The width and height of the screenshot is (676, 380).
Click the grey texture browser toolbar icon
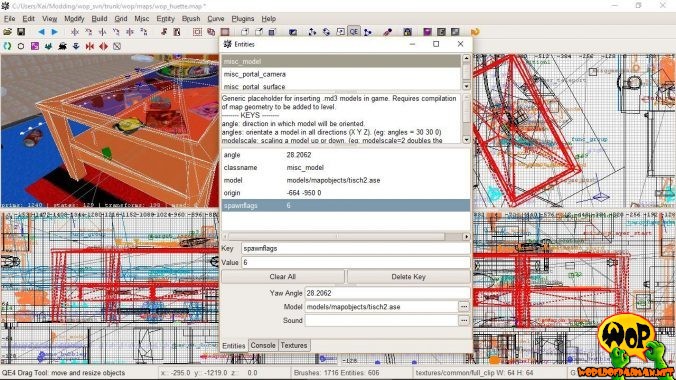pyautogui.click(x=455, y=32)
